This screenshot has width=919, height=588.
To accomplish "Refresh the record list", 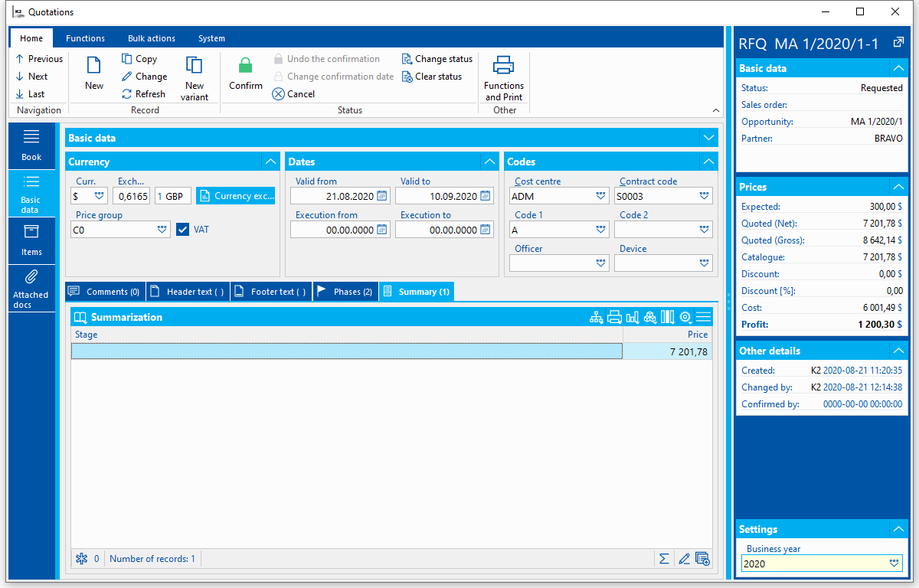I will (143, 94).
